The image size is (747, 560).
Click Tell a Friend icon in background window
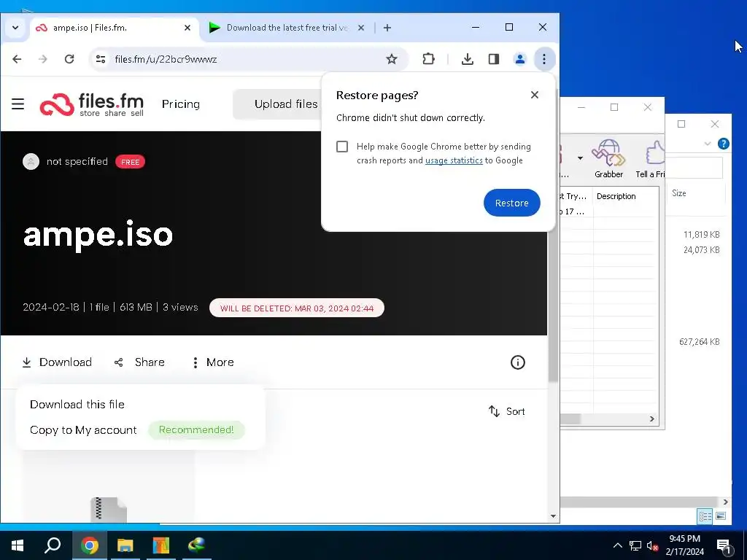point(650,158)
